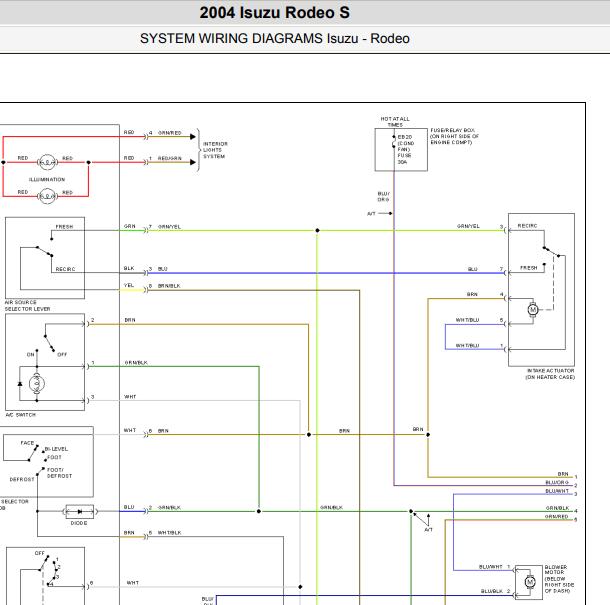610x605 pixels.
Task: Click the '2004 Isuzu Rodeo S' title
Action: pos(275,12)
